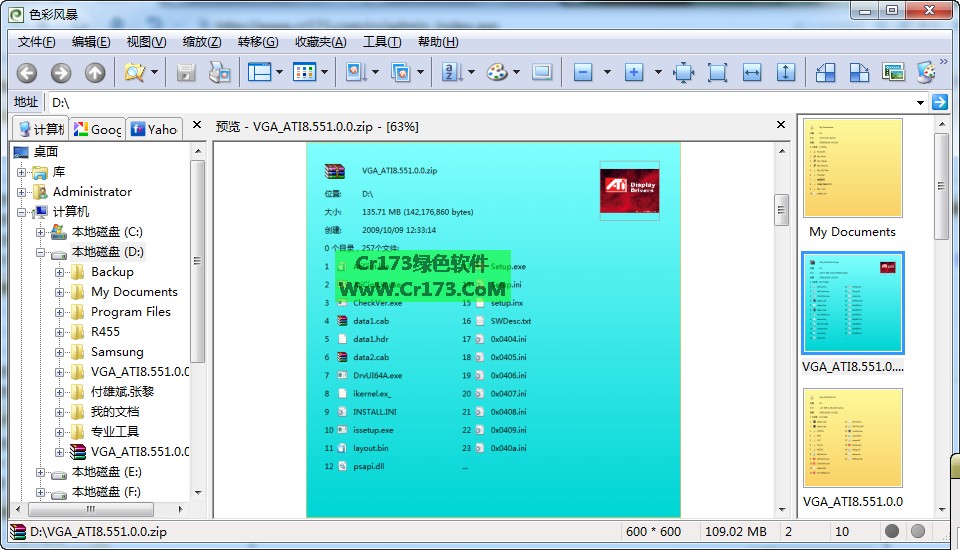Click the folder search icon

(x=134, y=72)
